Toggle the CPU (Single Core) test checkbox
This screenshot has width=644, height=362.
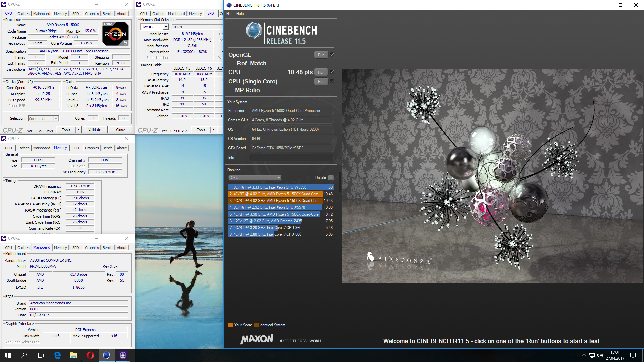(332, 81)
